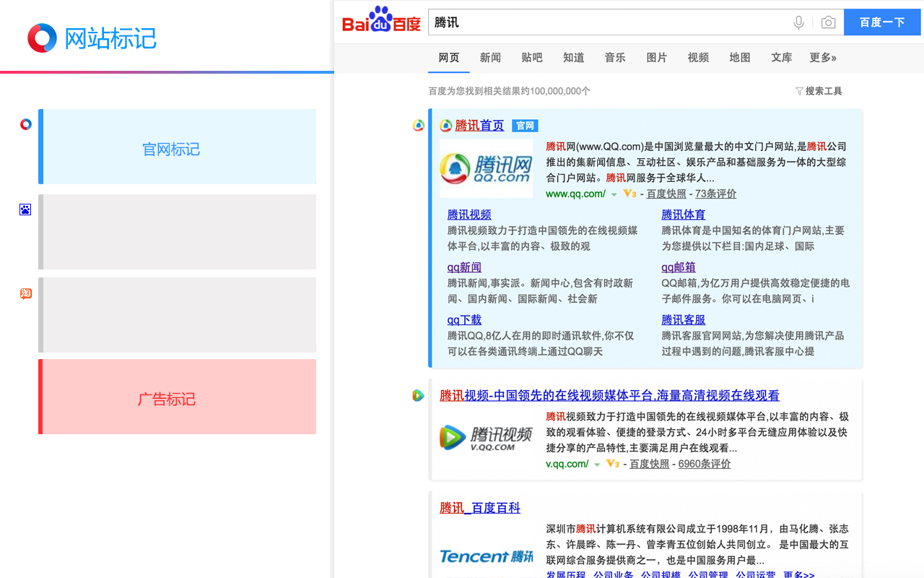Click the V3 icon beside v.qq.com/

pyautogui.click(x=613, y=464)
